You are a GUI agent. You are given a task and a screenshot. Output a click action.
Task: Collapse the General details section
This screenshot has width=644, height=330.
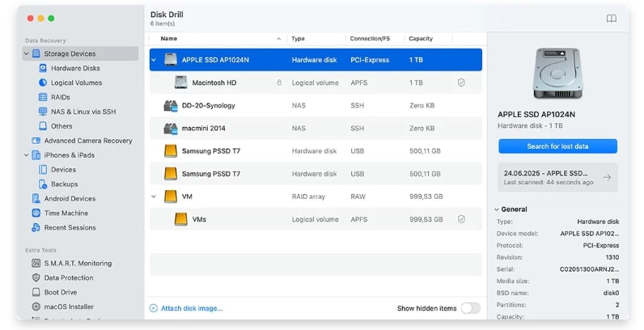pos(497,209)
